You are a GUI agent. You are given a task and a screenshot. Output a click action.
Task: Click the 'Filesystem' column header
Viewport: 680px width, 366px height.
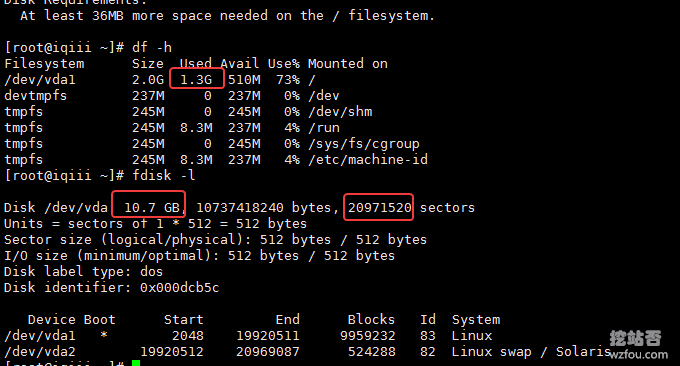pyautogui.click(x=44, y=64)
